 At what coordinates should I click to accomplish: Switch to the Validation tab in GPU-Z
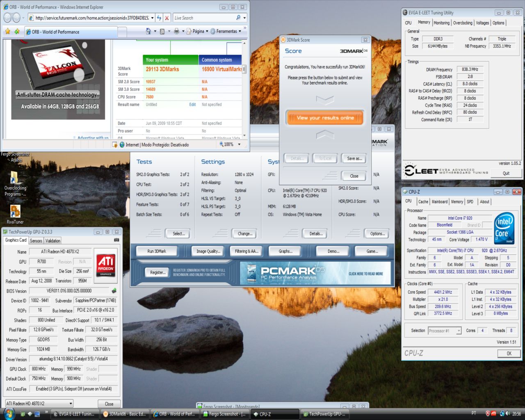[53, 241]
